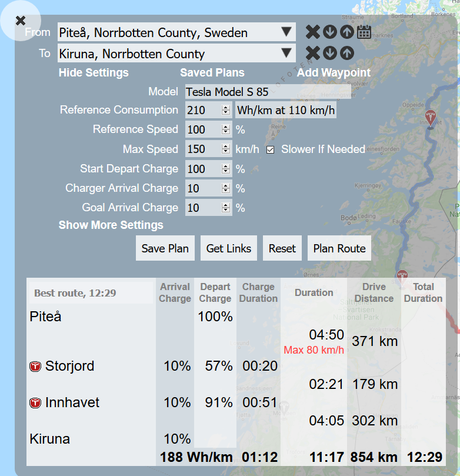Screen dimensions: 460x476
Task: Close the route planner panel
Action: tap(21, 21)
